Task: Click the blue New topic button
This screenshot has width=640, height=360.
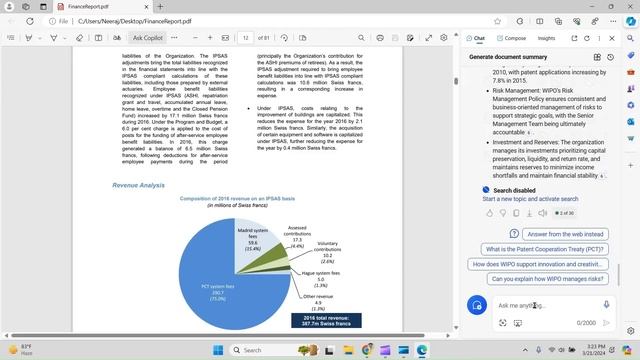Action: click(x=477, y=305)
